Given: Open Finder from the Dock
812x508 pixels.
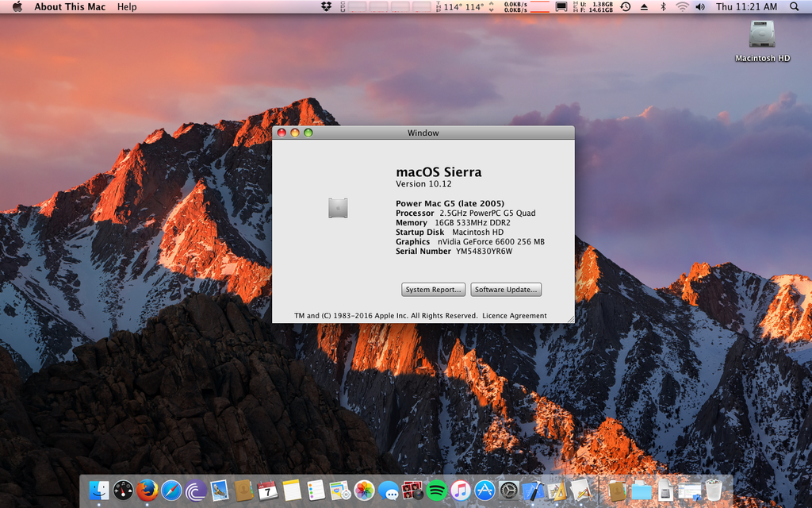Looking at the screenshot, I should coord(99,490).
